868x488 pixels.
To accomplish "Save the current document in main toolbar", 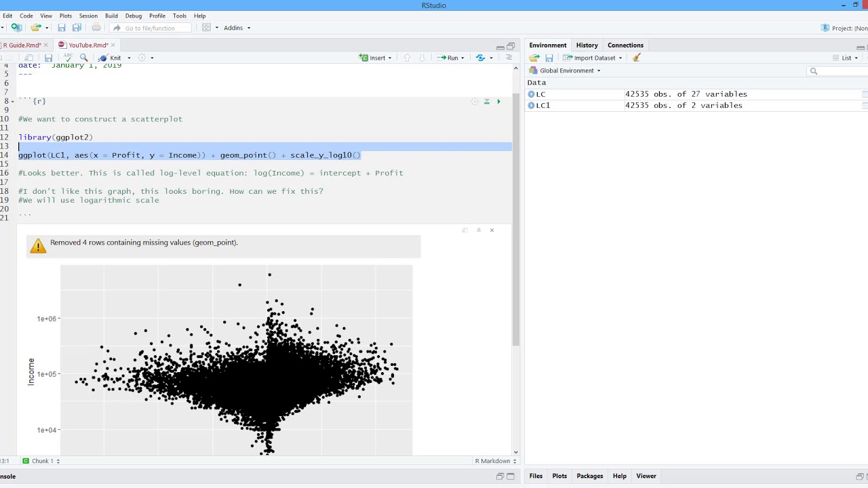I will pos(62,28).
